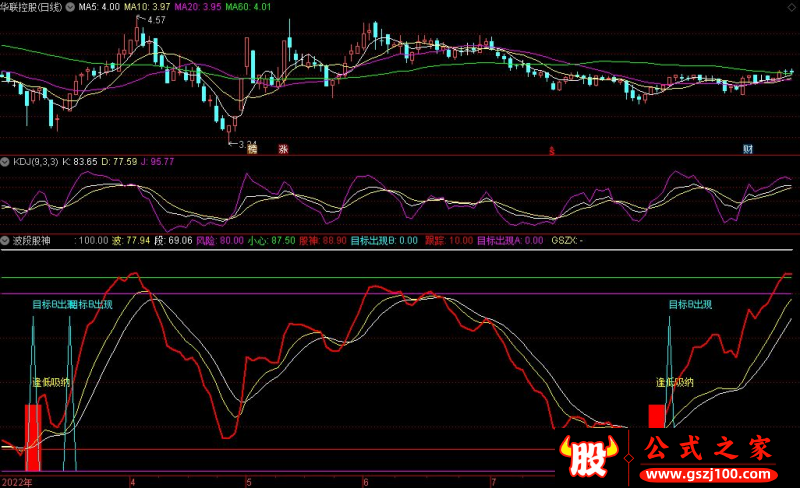Select the MA10: 3.97 indicator label
800x488 pixels.
point(149,6)
